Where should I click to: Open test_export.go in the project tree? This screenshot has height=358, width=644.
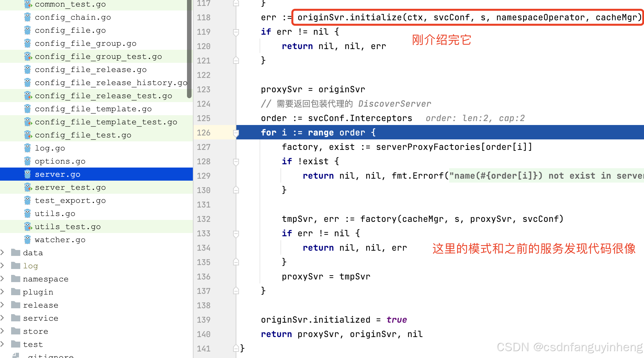(70, 200)
